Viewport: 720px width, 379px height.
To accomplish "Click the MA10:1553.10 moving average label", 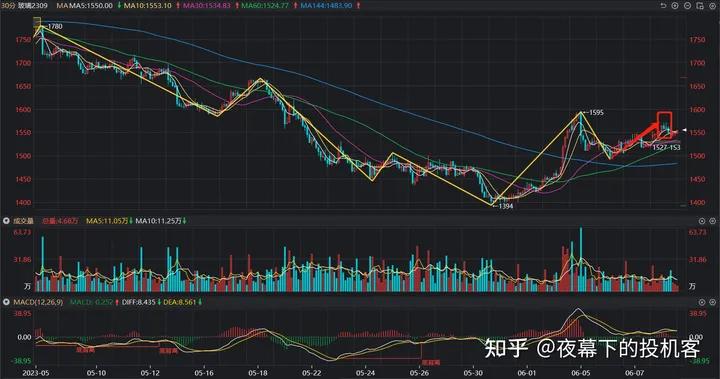I will click(x=147, y=6).
